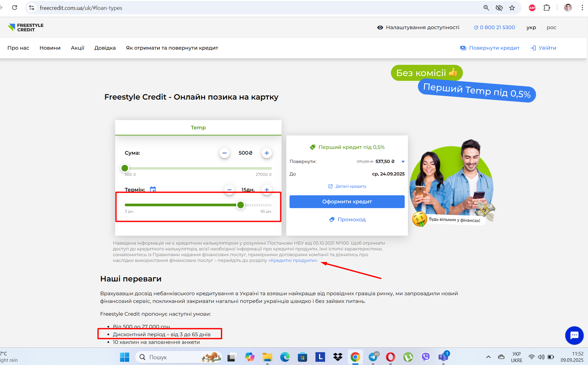Screen dimensions: 588x365
Task: Open the calendar icon next to Термін
Action: 153,189
